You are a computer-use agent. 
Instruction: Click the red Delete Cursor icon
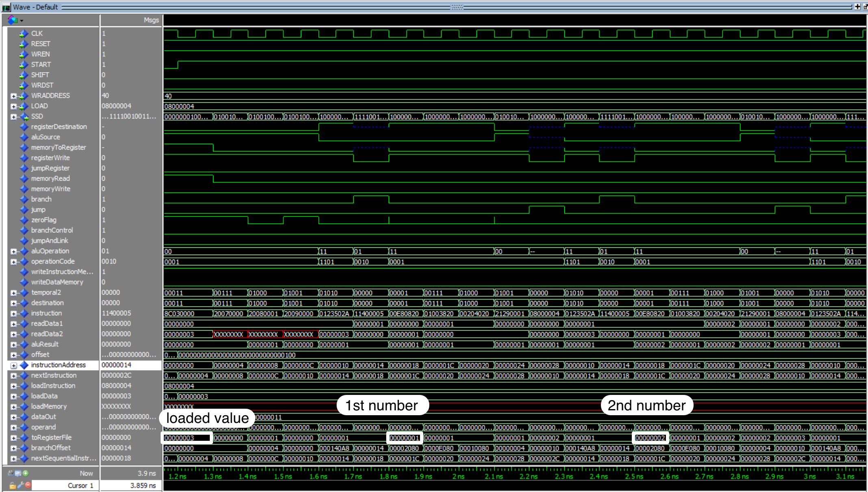click(x=28, y=485)
